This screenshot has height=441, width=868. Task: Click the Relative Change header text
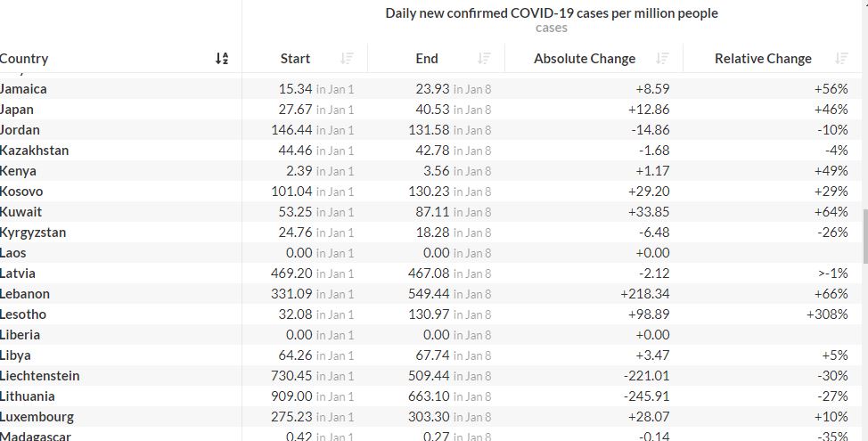tap(763, 59)
